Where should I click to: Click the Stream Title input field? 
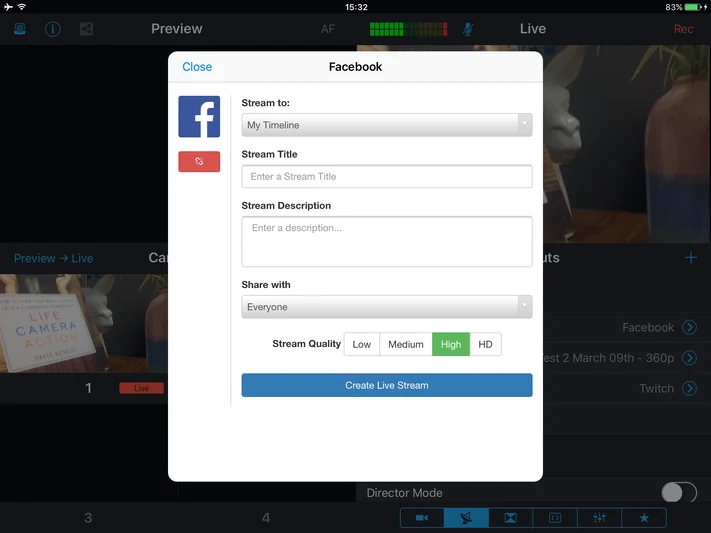point(387,176)
